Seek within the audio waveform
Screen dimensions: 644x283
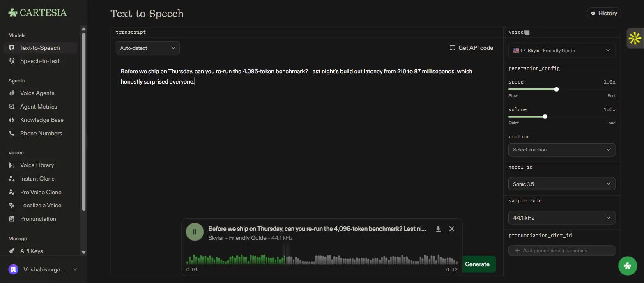(322, 260)
